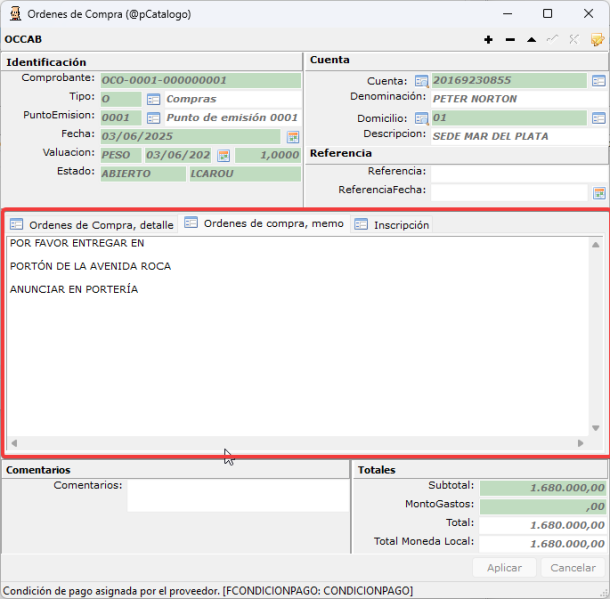The image size is (610, 599).
Task: Open lookup list right of Domicilio field
Action: (x=598, y=118)
